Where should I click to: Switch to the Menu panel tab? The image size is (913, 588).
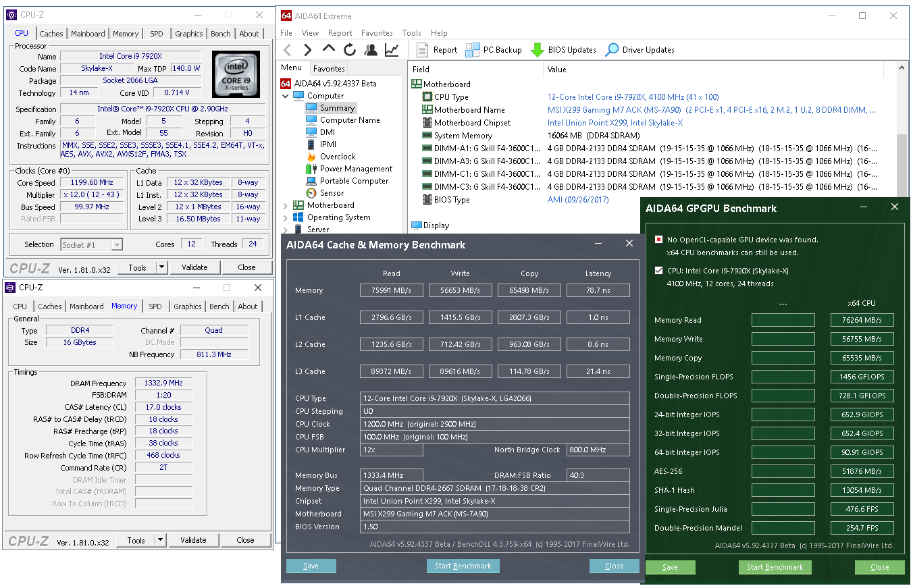tap(292, 68)
